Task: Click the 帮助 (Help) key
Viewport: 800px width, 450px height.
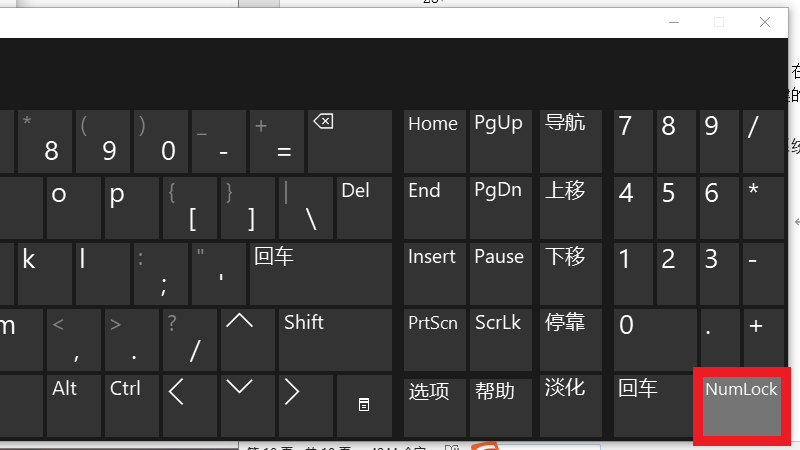Action: click(x=501, y=405)
